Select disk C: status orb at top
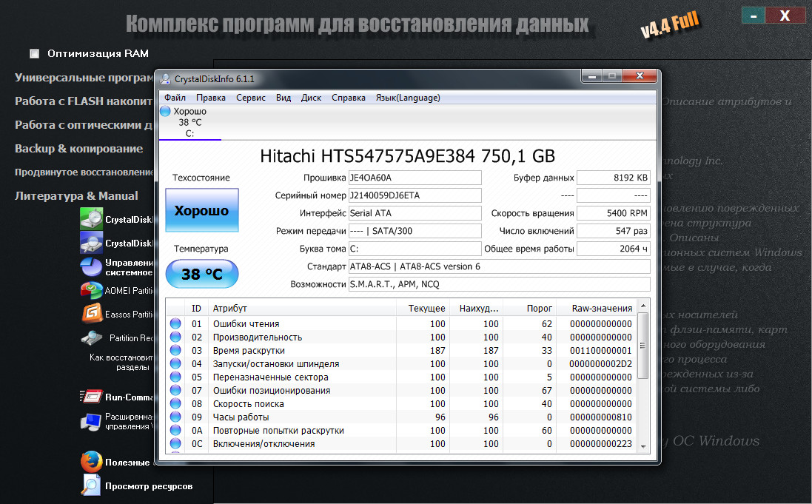812x504 pixels. coord(166,111)
